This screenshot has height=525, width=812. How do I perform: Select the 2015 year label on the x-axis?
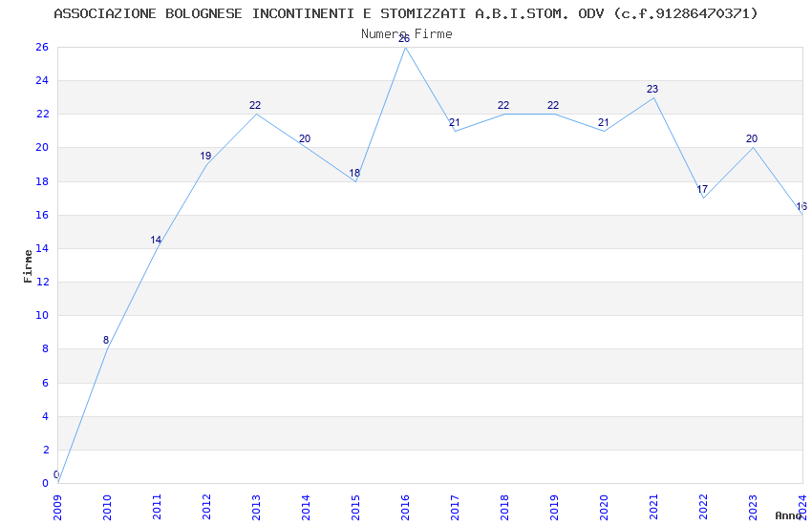pyautogui.click(x=355, y=507)
